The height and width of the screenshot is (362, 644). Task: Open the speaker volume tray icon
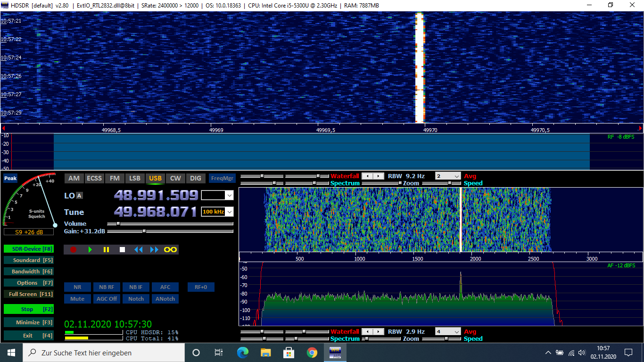(582, 353)
